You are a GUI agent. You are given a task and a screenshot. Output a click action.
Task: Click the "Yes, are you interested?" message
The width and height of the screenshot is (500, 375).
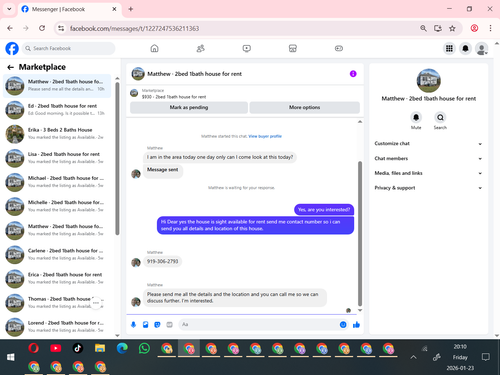pos(324,210)
